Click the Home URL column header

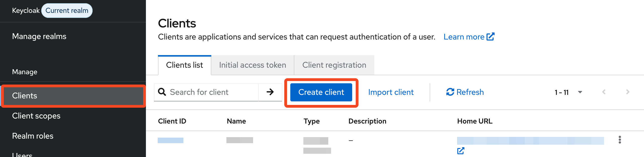pos(475,121)
